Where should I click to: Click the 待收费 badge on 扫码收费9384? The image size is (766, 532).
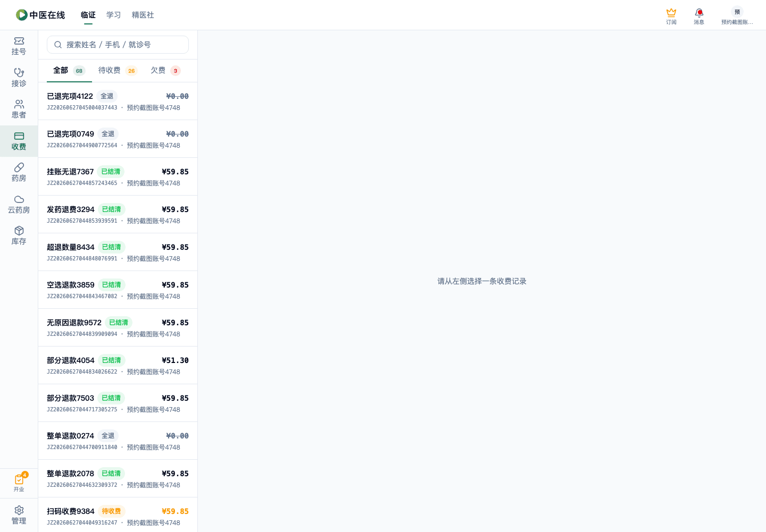click(111, 511)
